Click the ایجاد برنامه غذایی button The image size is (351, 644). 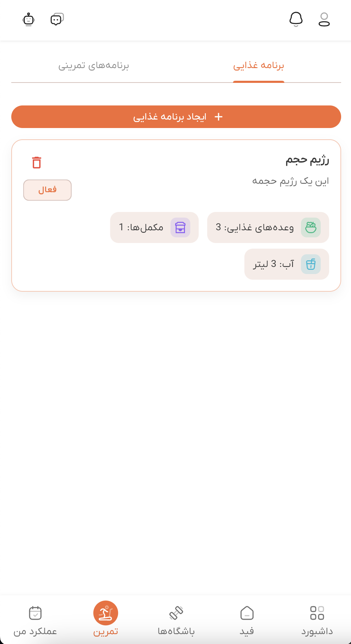point(175,117)
